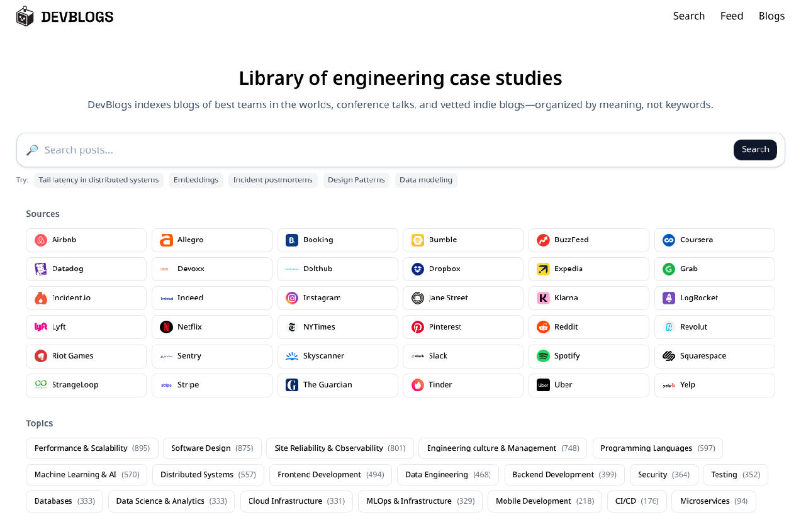Select the Stripe logo icon
This screenshot has width=801, height=532.
(x=166, y=384)
